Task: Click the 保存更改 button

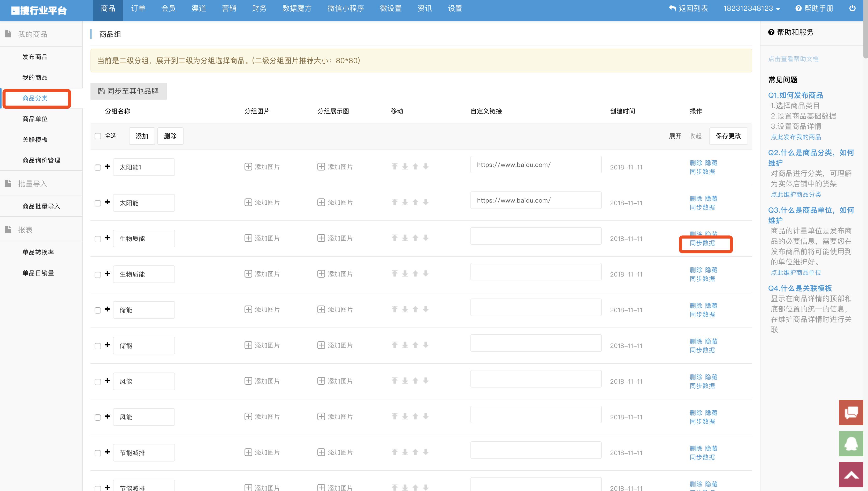Action: [728, 136]
